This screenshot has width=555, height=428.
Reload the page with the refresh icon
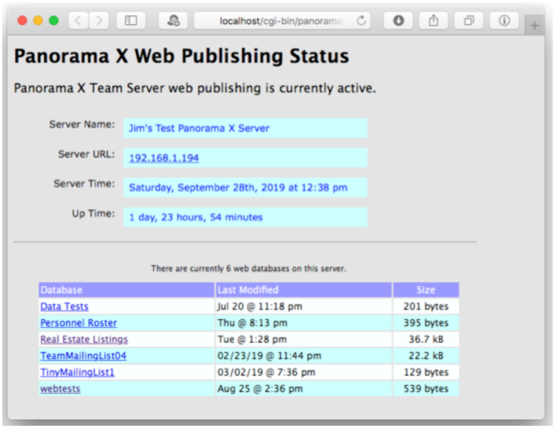361,21
